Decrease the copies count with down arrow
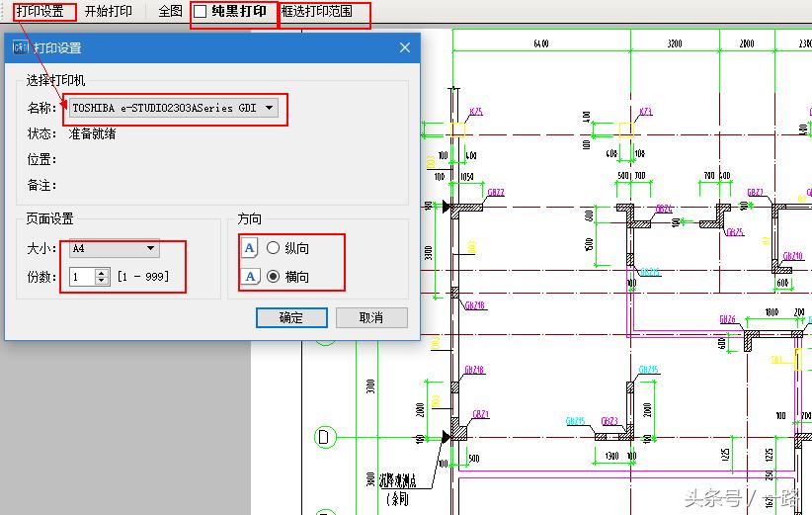Viewport: 812px width, 515px height. coord(101,281)
